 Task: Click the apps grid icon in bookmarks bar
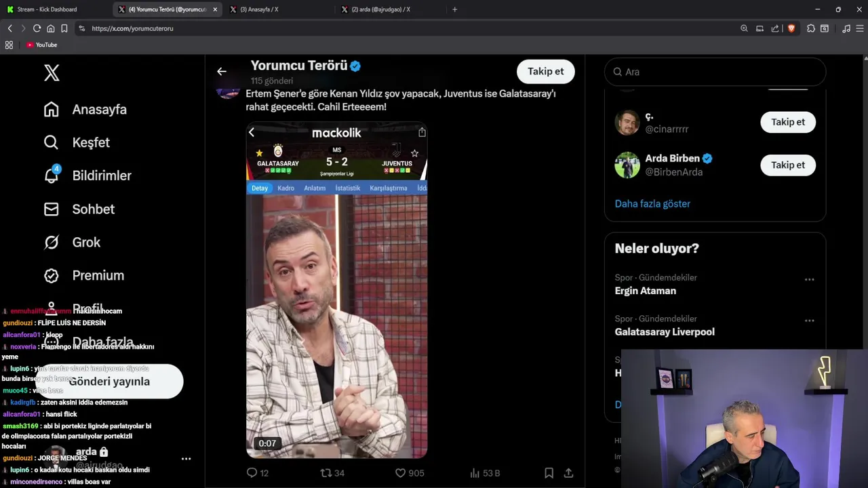(x=9, y=45)
